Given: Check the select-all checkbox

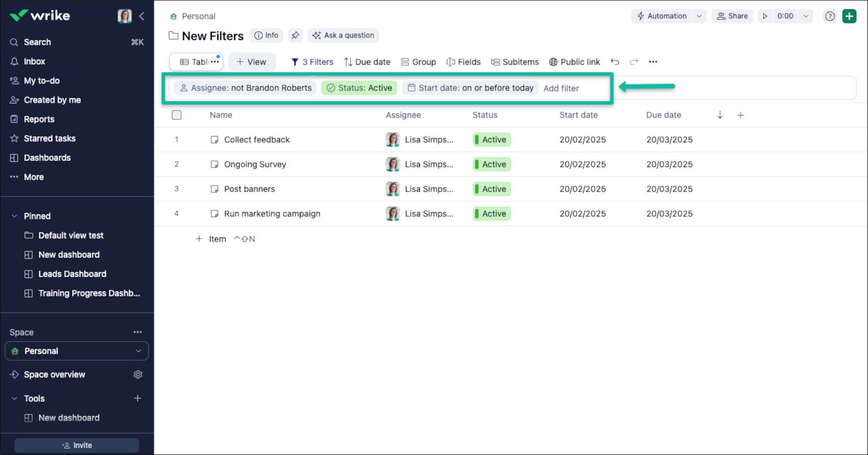Looking at the screenshot, I should (176, 115).
